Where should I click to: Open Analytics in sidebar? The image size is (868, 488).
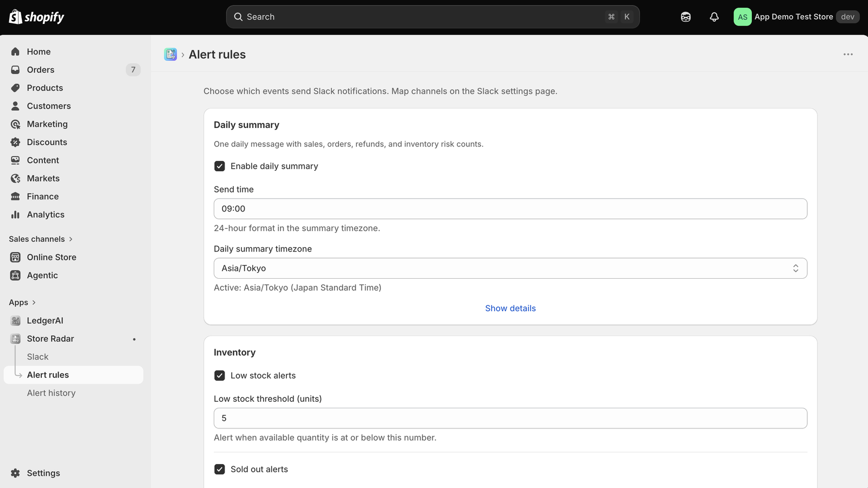click(46, 215)
